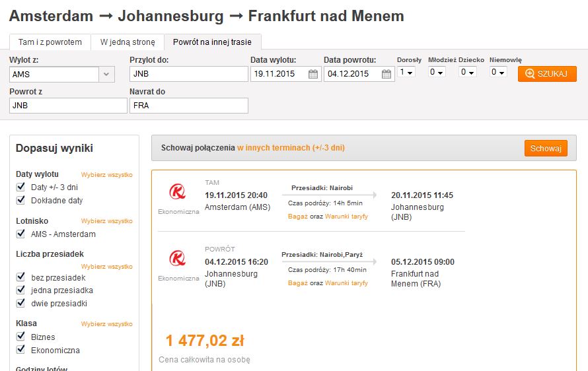The width and height of the screenshot is (588, 371).
Task: Open the Dorosły passenger count dropdown
Action: (406, 72)
